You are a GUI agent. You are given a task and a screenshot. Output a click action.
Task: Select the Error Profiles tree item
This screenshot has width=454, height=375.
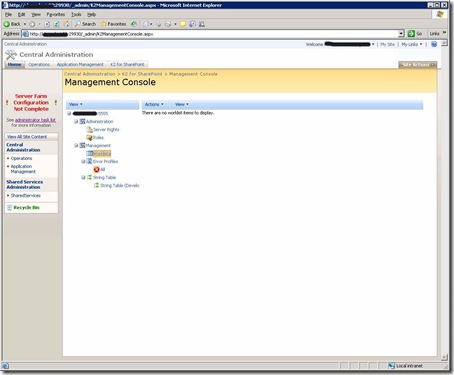(x=105, y=161)
